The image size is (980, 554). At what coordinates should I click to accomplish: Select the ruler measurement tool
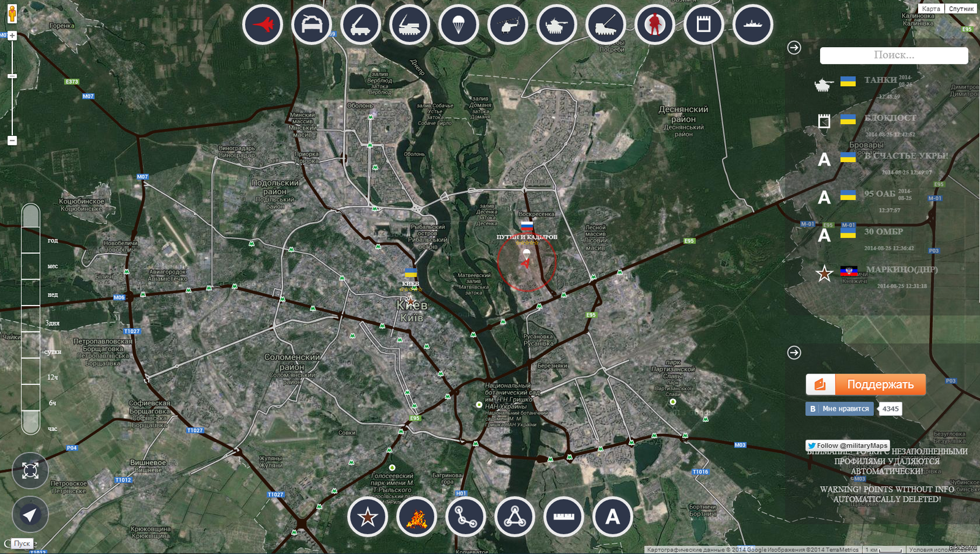[563, 517]
